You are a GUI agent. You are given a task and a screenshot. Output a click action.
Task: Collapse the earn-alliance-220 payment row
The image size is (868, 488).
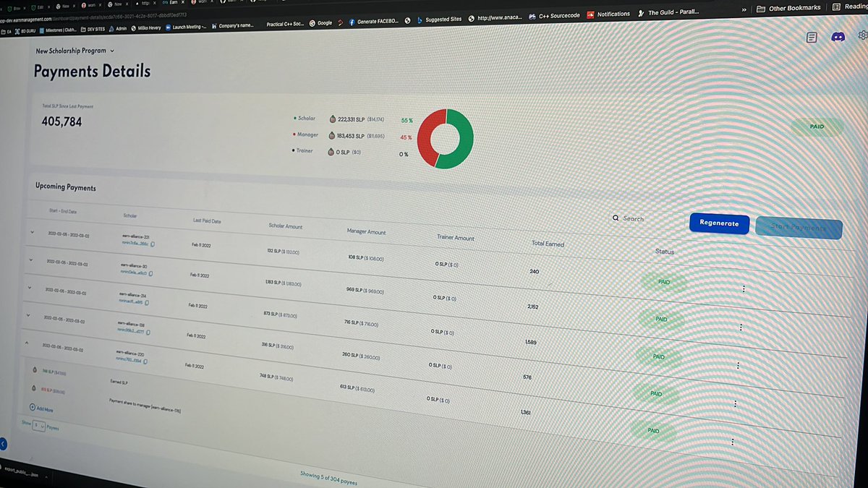pos(27,344)
